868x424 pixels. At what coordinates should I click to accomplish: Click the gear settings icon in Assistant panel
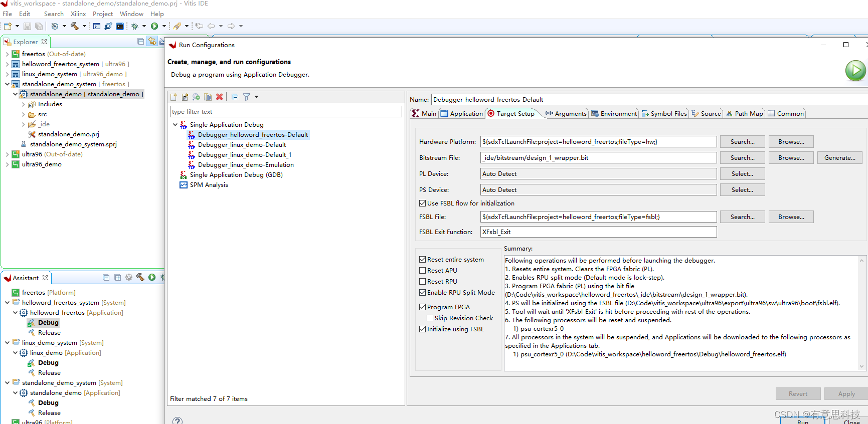pyautogui.click(x=129, y=277)
